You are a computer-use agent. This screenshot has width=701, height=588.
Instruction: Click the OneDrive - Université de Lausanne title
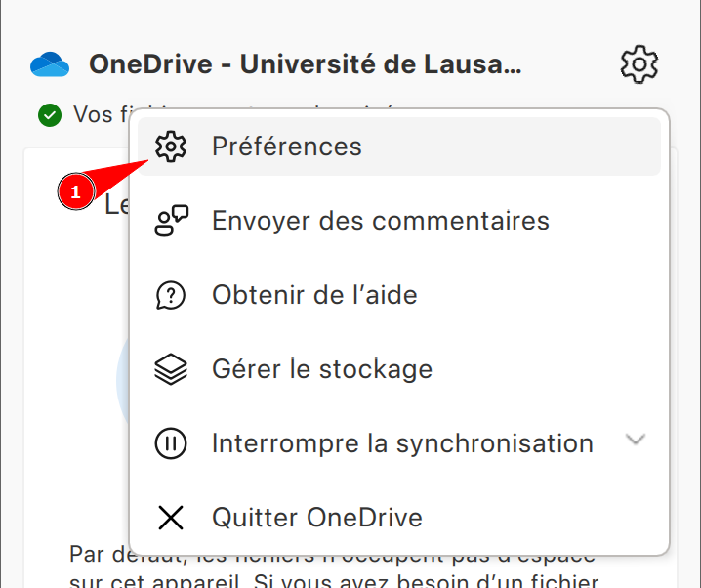[x=306, y=65]
